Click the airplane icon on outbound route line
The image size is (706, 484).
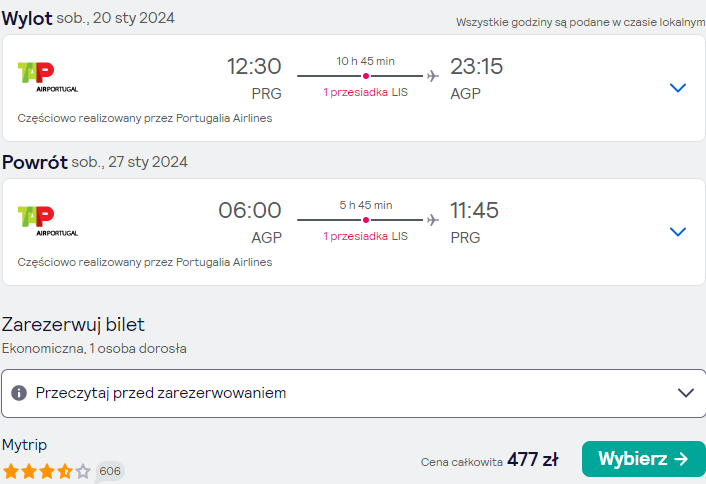tap(433, 76)
